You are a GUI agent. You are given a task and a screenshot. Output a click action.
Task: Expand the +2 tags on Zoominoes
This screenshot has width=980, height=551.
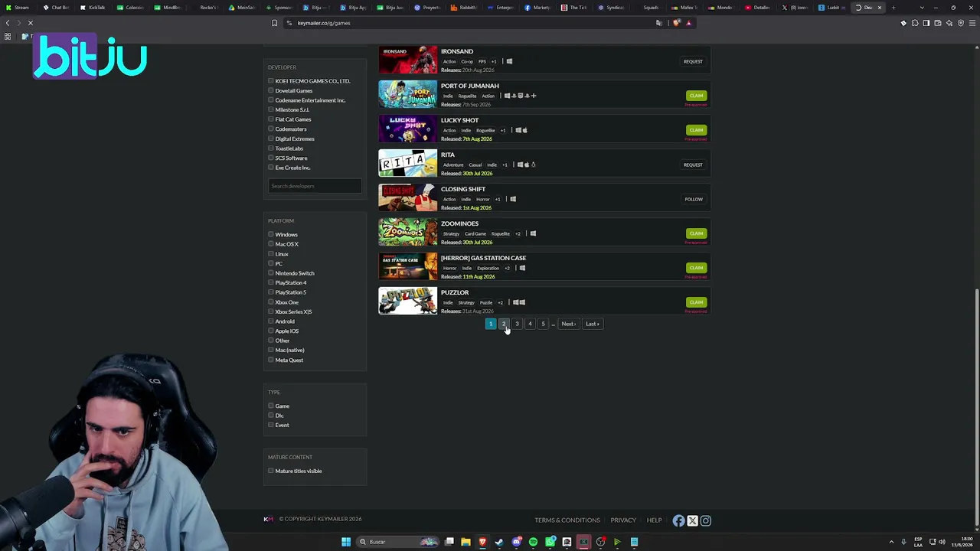pyautogui.click(x=518, y=233)
